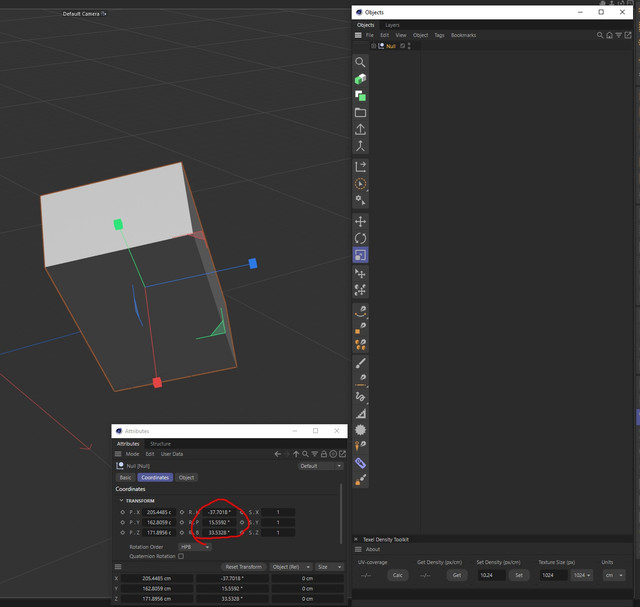This screenshot has height=607, width=640.
Task: Select the pen with orange square icon
Action: 360,328
